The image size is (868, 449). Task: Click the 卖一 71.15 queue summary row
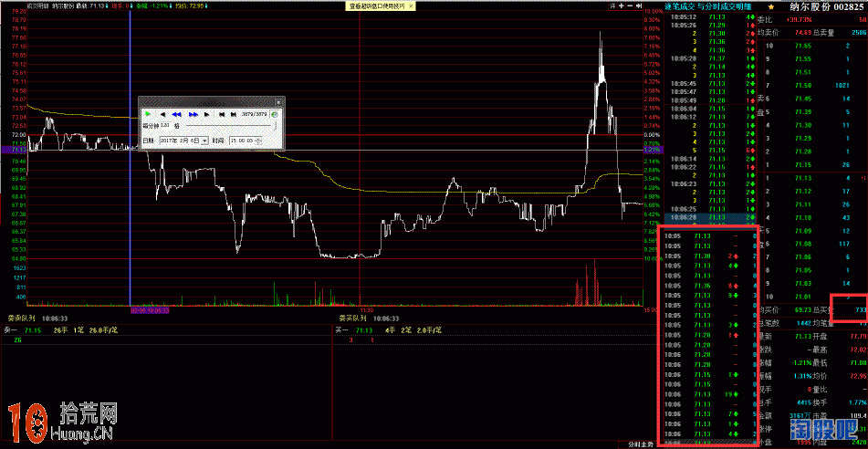(165, 330)
